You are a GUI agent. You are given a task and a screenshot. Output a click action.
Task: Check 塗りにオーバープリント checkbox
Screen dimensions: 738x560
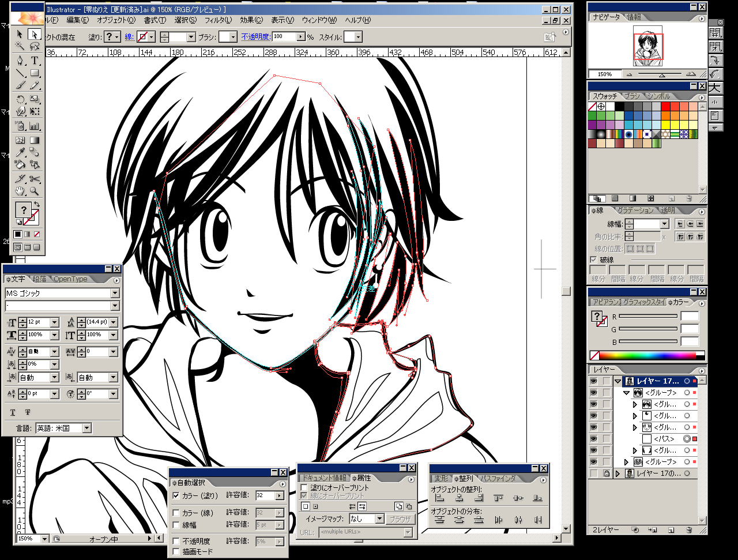coord(304,488)
